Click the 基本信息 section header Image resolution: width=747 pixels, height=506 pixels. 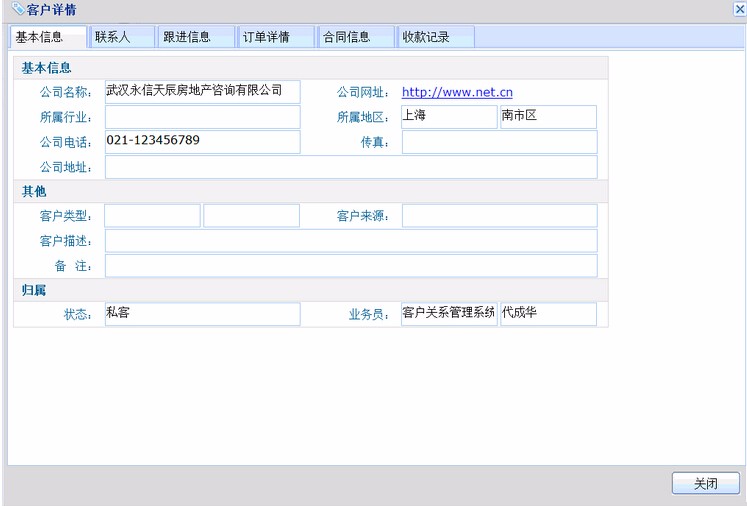pyautogui.click(x=311, y=68)
